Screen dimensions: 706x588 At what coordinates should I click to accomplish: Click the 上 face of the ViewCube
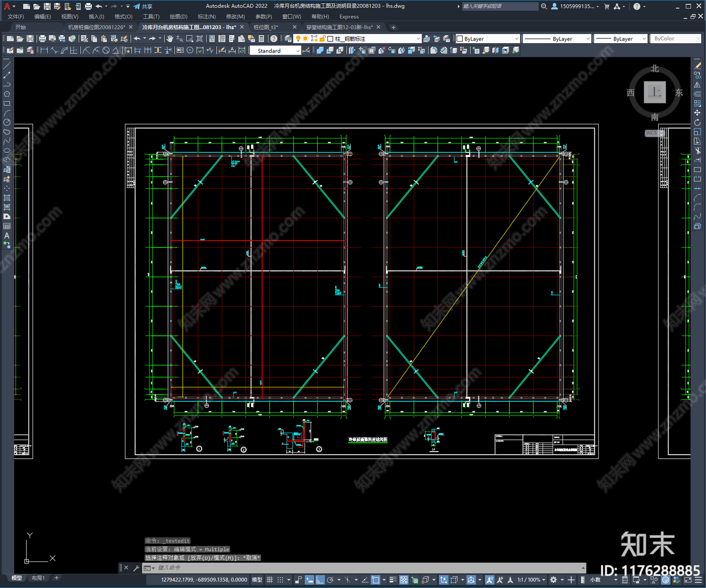pos(655,93)
